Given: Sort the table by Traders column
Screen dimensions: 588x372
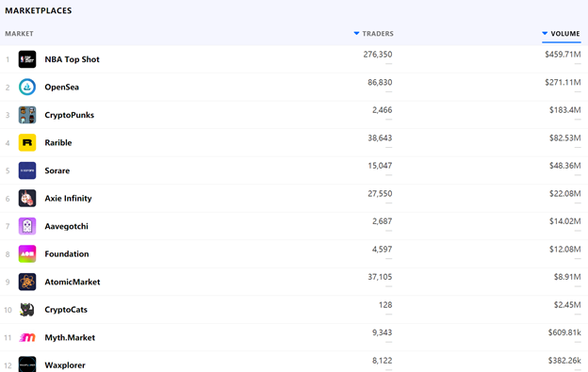Looking at the screenshot, I should click(374, 34).
